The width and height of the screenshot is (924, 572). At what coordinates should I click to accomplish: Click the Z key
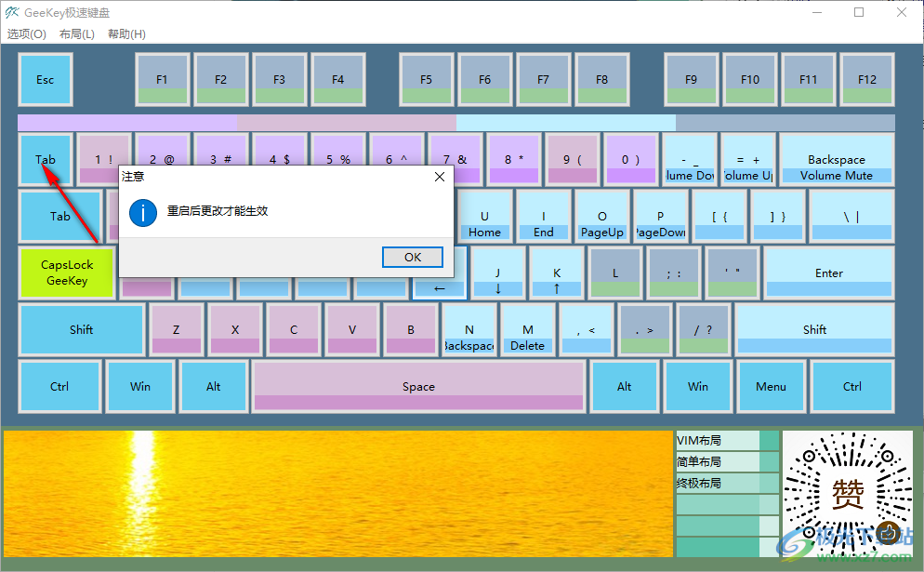coord(177,329)
